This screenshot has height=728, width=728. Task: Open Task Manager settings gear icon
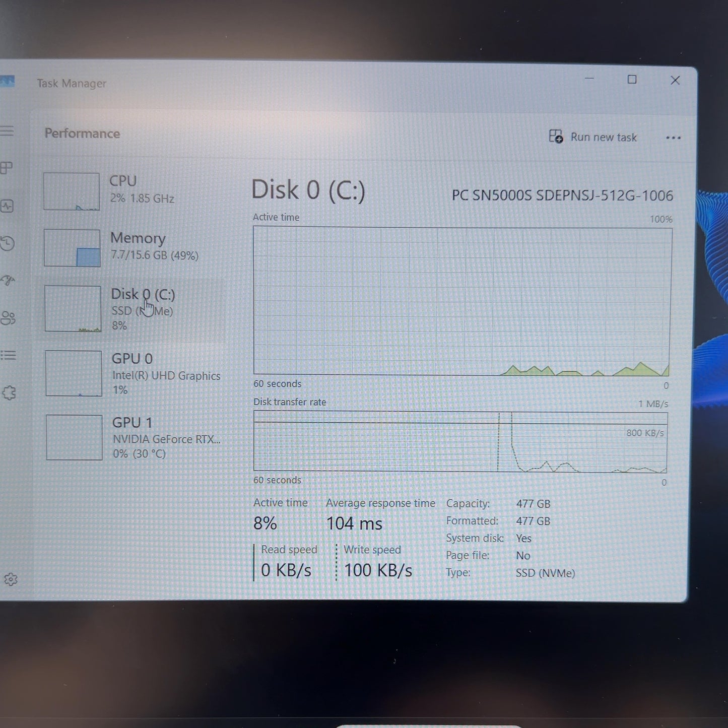[x=10, y=579]
